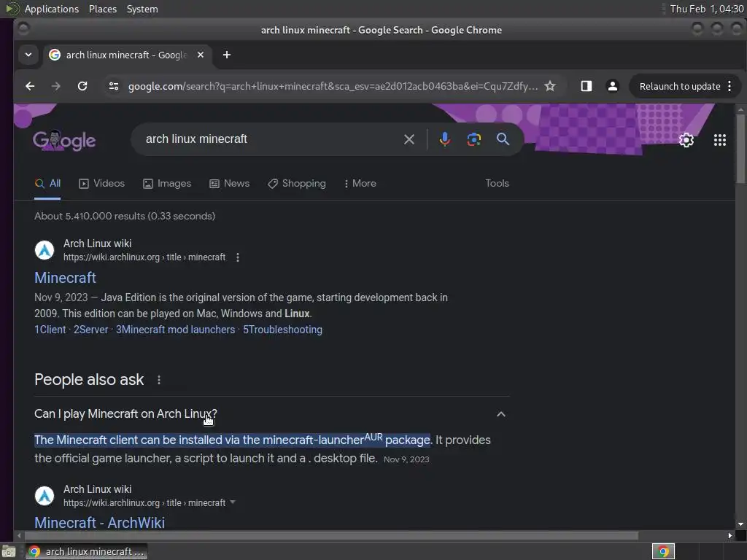Open the System menu
This screenshot has height=560, width=747.
pyautogui.click(x=142, y=9)
